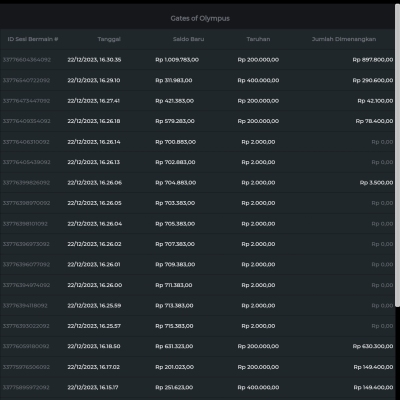Click the Rp 400.000,00 bet at 16.15.17
The width and height of the screenshot is (400, 400).
point(258,387)
